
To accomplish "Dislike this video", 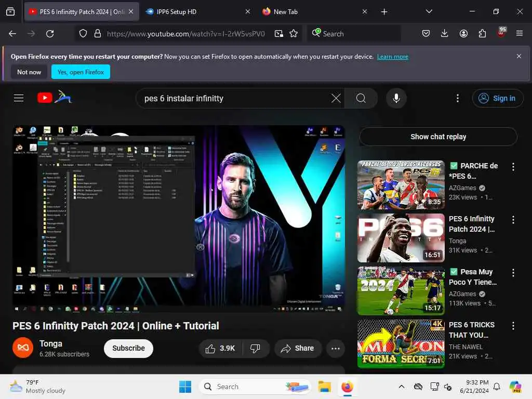I will 255,349.
